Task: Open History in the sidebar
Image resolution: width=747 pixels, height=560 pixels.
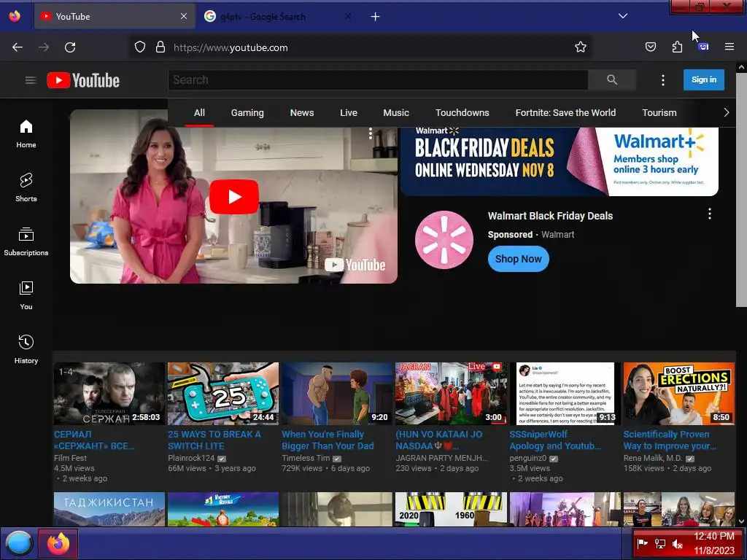Action: point(26,349)
